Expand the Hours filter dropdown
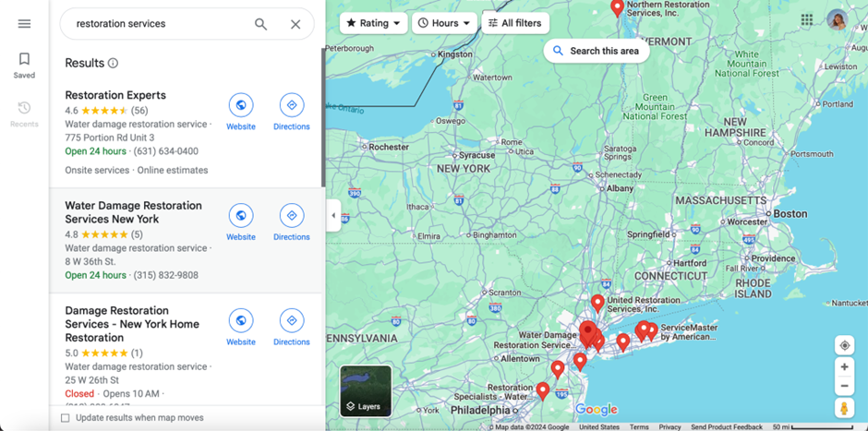 coord(444,23)
